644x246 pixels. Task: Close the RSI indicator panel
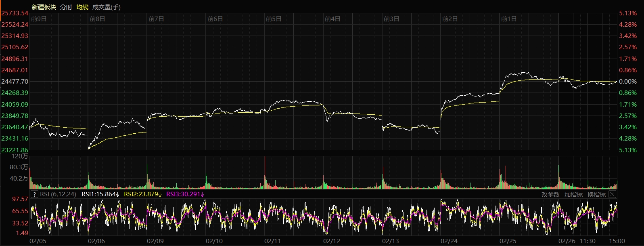coord(612,194)
